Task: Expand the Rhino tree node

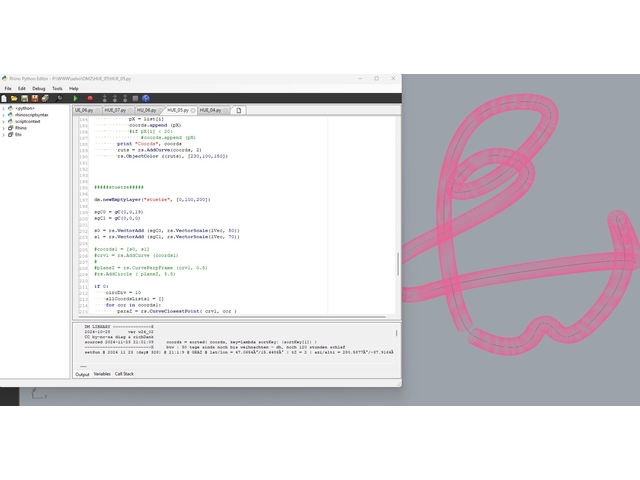Action: (x=4, y=128)
